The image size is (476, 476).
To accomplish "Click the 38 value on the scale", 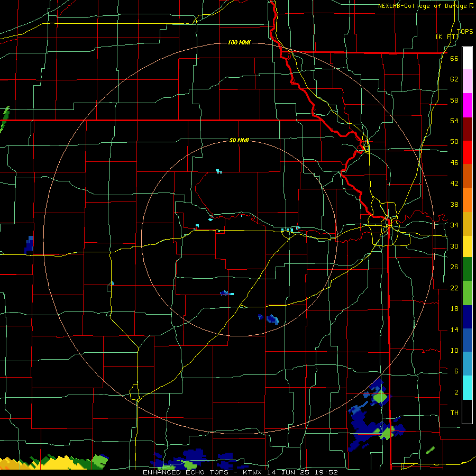I will [454, 204].
